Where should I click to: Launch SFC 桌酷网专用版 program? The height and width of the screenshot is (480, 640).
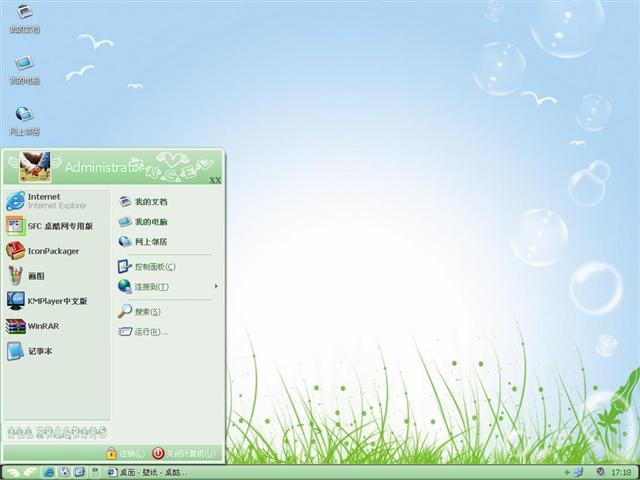coord(57,226)
